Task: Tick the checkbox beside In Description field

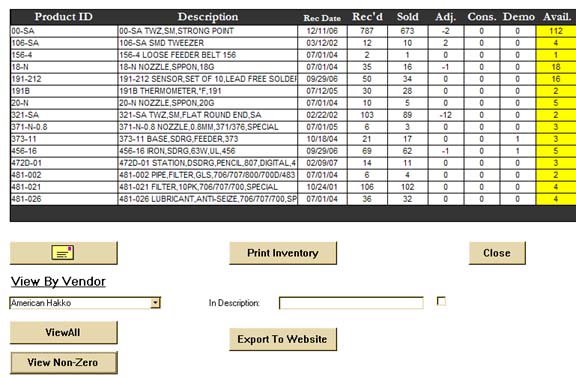Action: [441, 301]
